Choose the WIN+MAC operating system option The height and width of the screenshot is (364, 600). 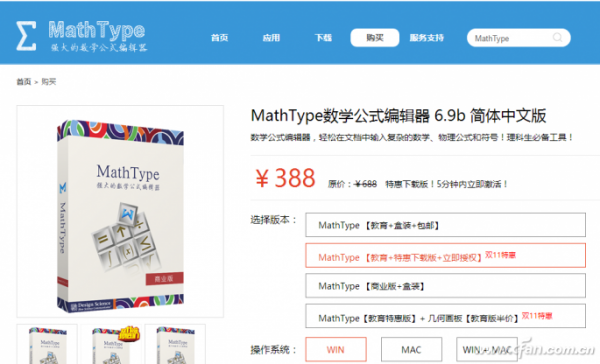[487, 349]
